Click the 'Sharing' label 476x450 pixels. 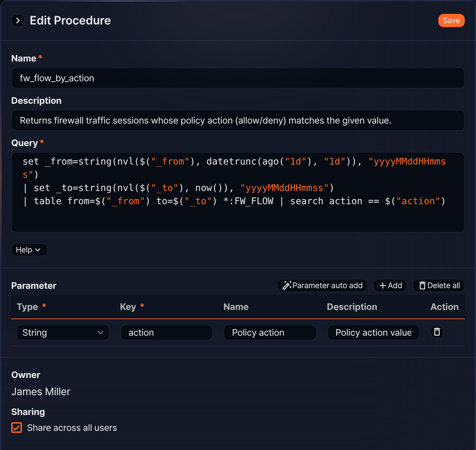pyautogui.click(x=28, y=412)
